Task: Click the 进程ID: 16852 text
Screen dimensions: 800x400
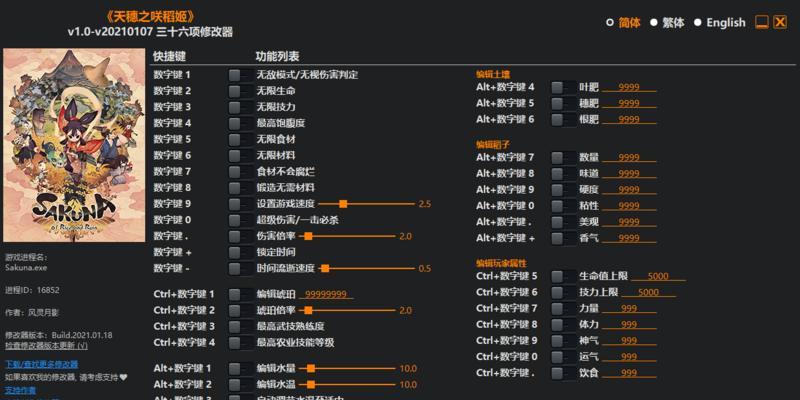Action: (32, 290)
